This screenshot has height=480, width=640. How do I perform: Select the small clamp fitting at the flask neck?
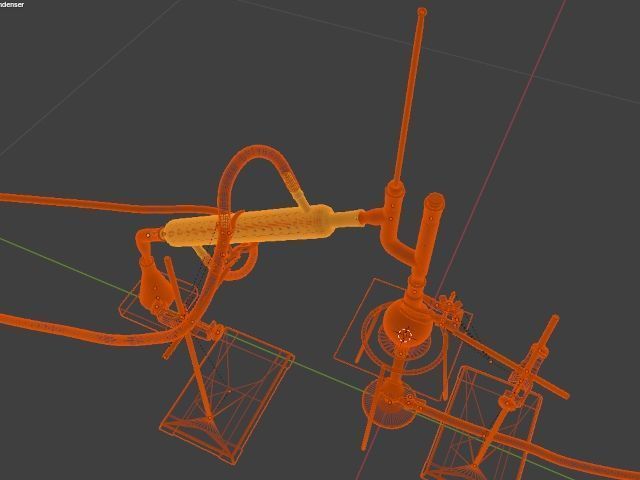(449, 307)
